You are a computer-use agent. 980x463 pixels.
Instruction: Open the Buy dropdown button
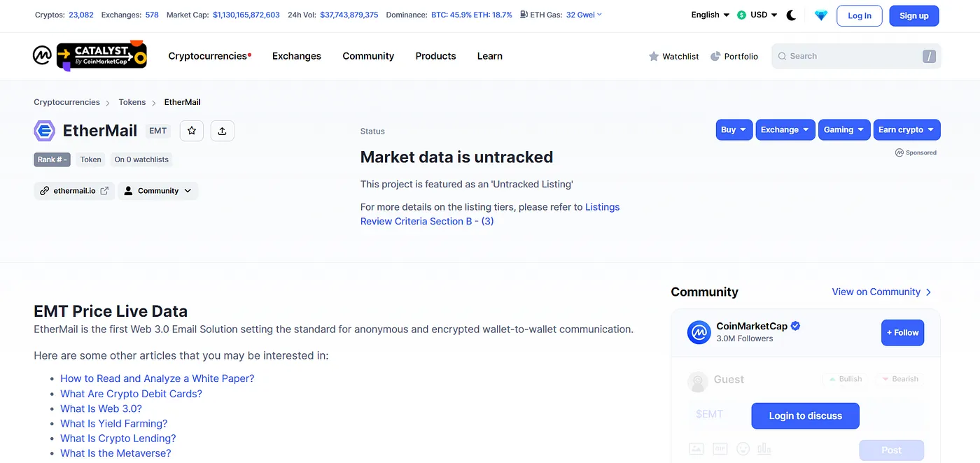click(x=734, y=130)
